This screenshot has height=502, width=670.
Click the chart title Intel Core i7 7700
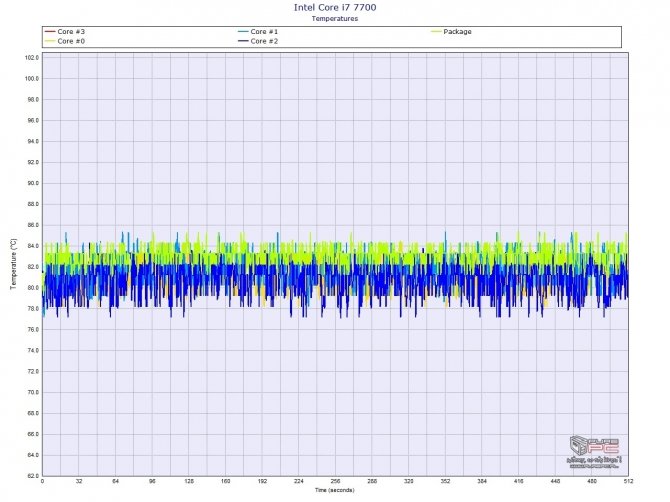point(335,7)
